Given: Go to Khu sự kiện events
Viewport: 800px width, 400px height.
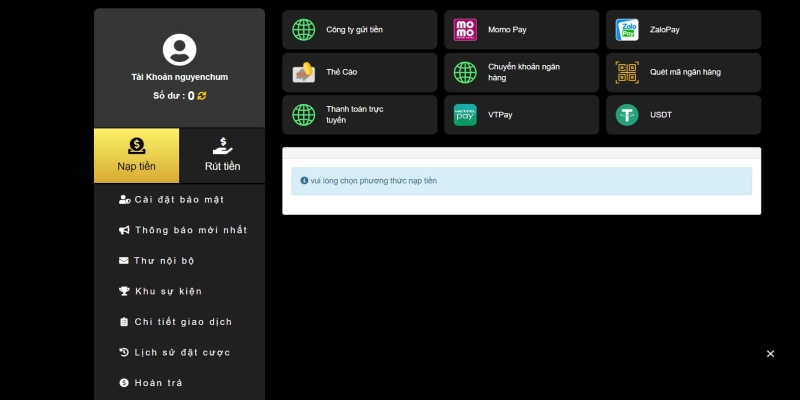Looking at the screenshot, I should point(167,291).
